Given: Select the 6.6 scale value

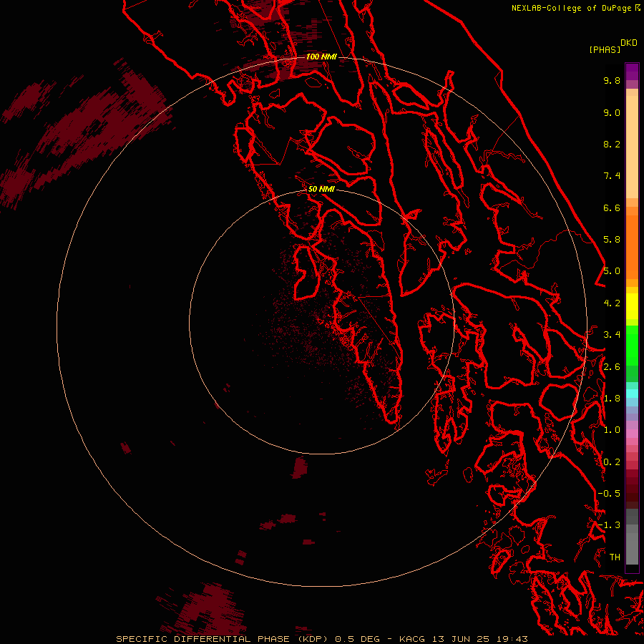Looking at the screenshot, I should (612, 208).
